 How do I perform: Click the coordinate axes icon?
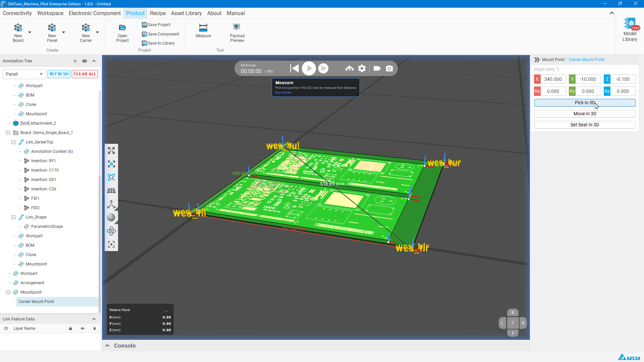(x=111, y=204)
